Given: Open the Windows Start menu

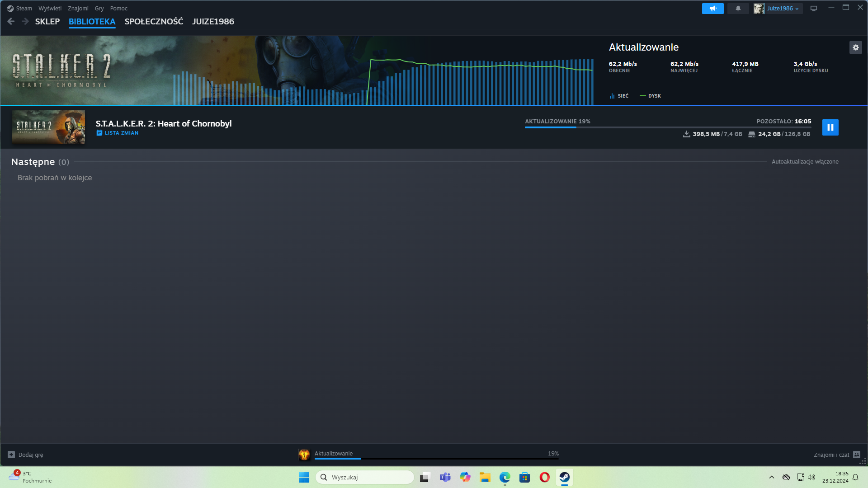Looking at the screenshot, I should coord(304,477).
